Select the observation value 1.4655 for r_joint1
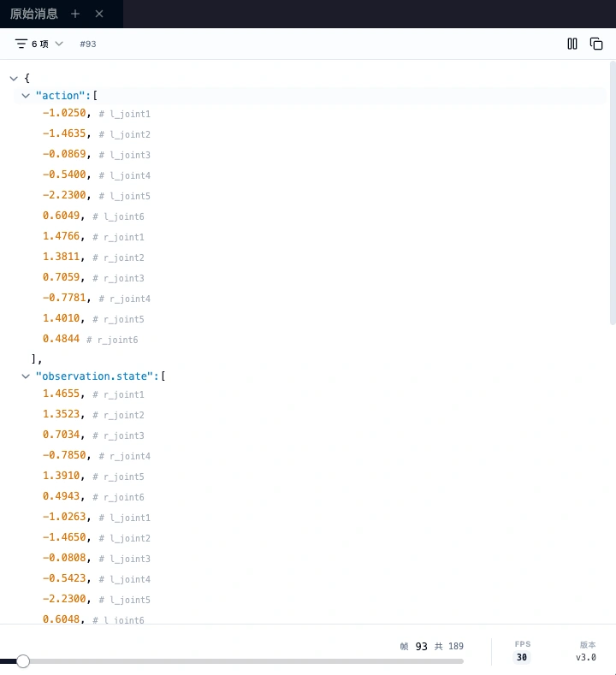This screenshot has height=675, width=616. 61,394
